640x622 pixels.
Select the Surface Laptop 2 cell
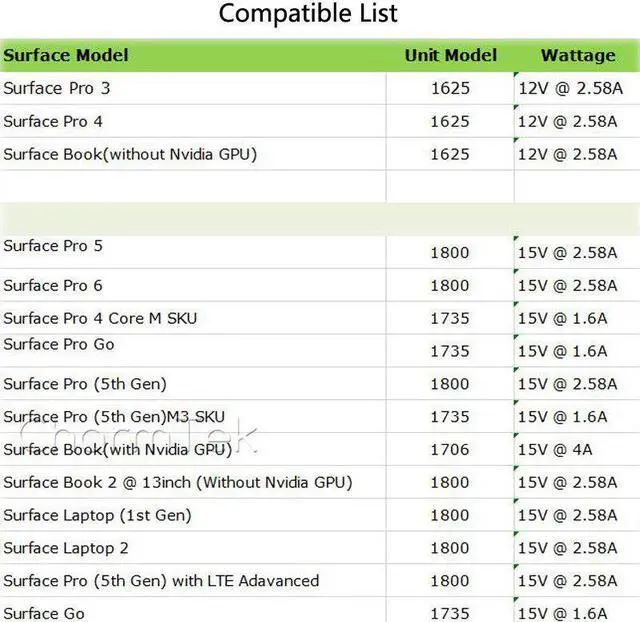click(x=193, y=548)
